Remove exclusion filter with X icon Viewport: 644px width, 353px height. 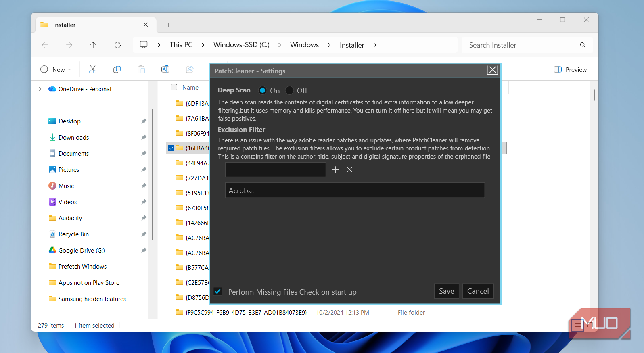tap(350, 170)
